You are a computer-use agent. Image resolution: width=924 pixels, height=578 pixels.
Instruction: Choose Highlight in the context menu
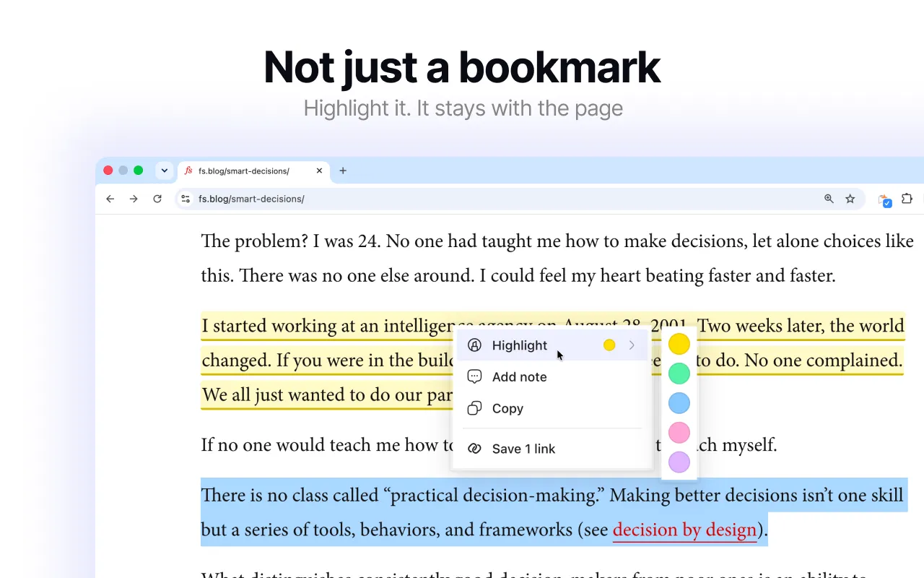pyautogui.click(x=552, y=345)
